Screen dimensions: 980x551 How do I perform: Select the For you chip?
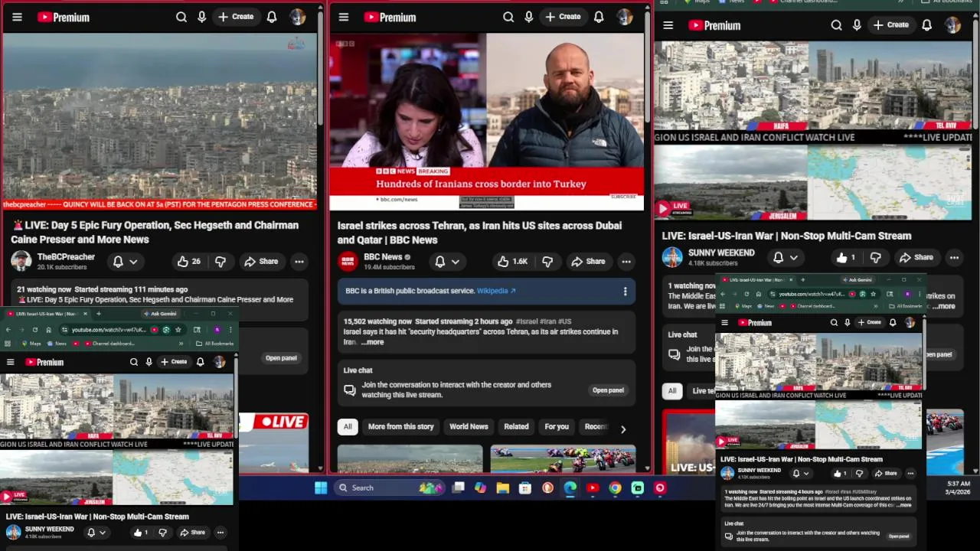tap(557, 427)
